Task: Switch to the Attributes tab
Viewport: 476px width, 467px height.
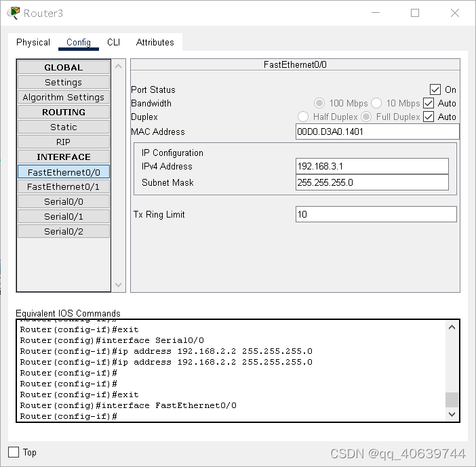Action: tap(155, 42)
